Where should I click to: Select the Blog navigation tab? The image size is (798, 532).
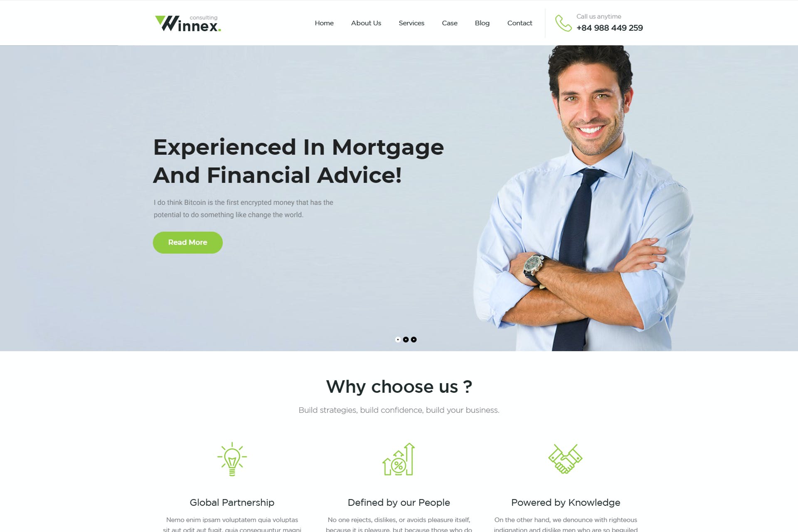click(x=482, y=22)
